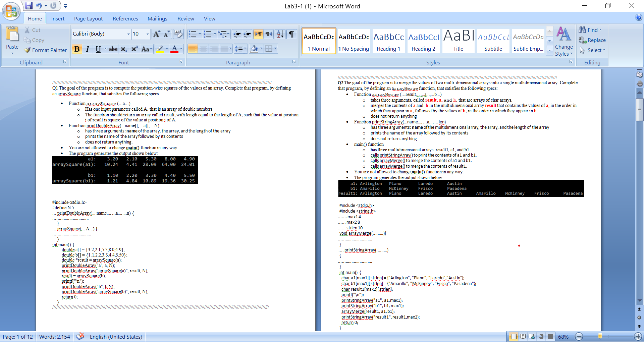Sort the selected text alphabetically
The height and width of the screenshot is (342, 644).
coord(279,34)
